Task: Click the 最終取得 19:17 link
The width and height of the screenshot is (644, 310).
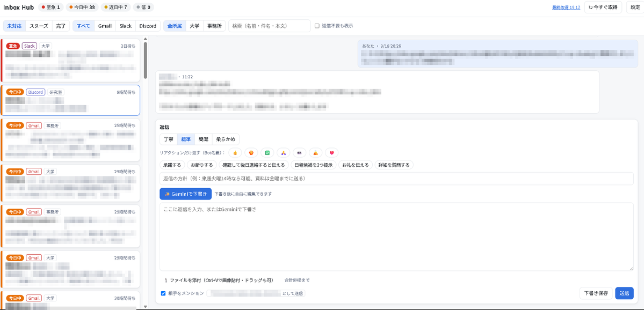Action: 566,8
